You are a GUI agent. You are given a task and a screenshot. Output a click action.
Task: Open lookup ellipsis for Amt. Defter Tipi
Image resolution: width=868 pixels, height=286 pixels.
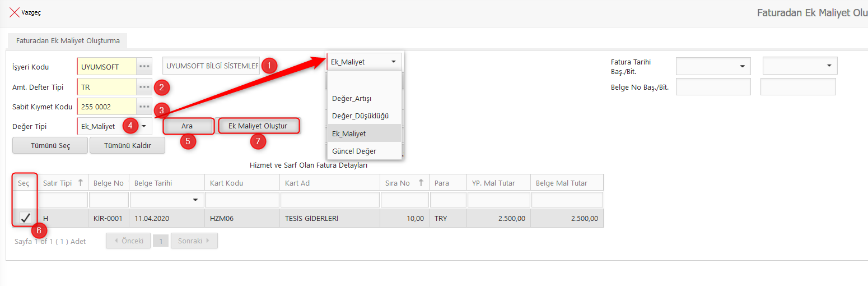click(x=144, y=87)
